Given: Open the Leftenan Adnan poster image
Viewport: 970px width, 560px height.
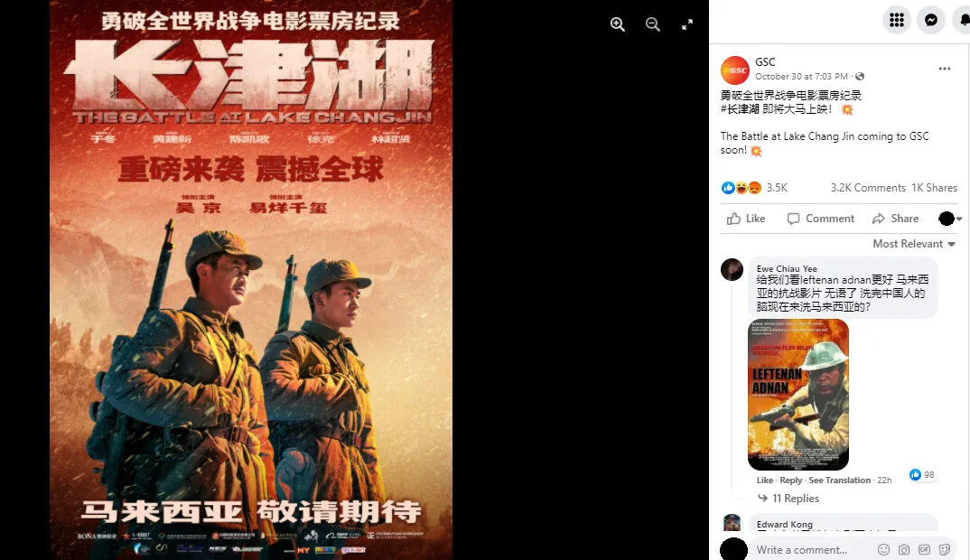Looking at the screenshot, I should coord(798,395).
